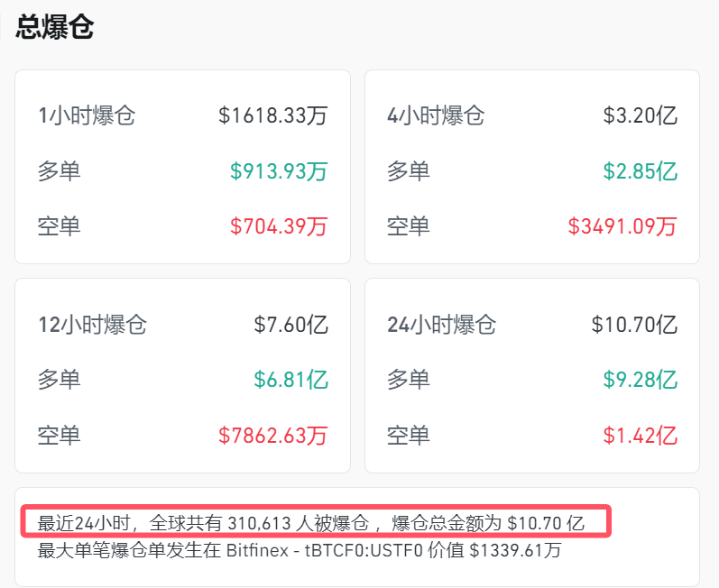Click the 24小时爆仓 card's $10.70亿 total

tap(633, 324)
